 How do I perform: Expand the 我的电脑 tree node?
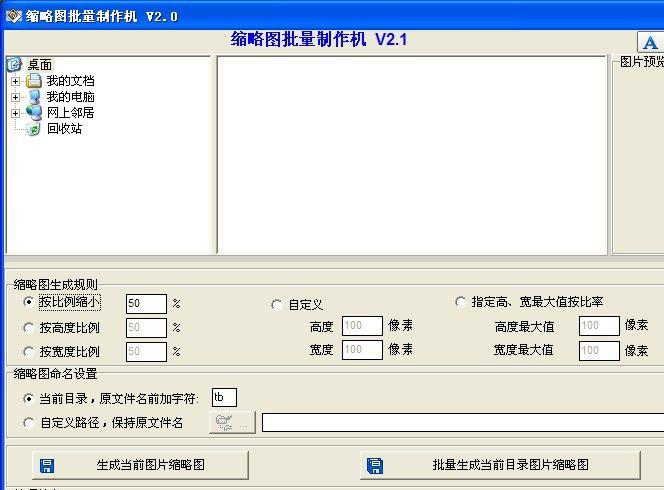click(15, 97)
